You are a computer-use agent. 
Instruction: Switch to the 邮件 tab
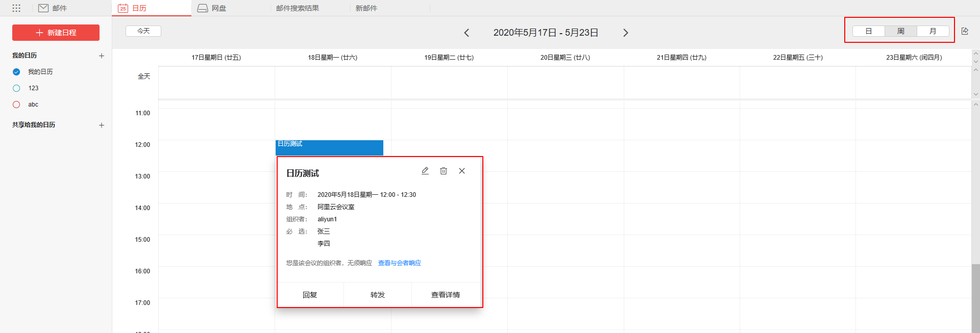pyautogui.click(x=53, y=8)
